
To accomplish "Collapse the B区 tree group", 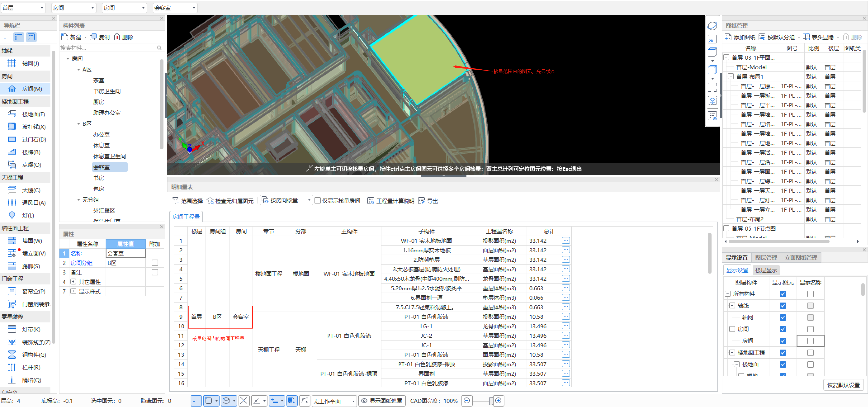I will pos(78,124).
